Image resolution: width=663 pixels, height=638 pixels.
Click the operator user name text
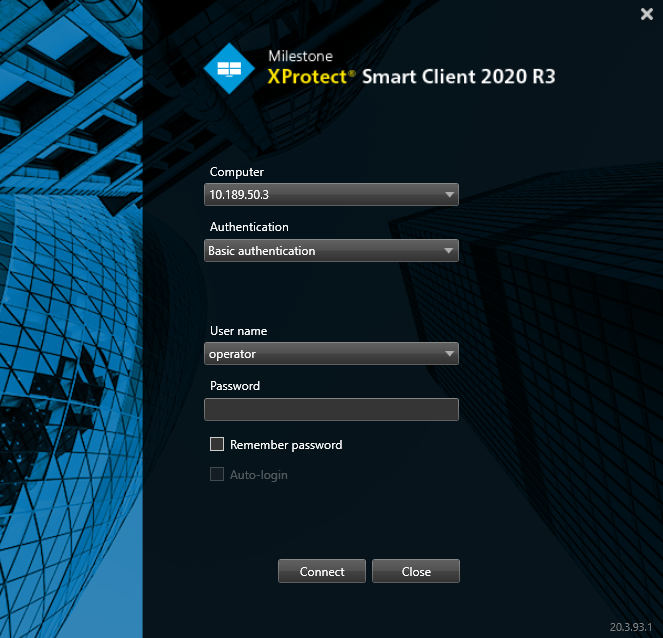[x=232, y=354]
